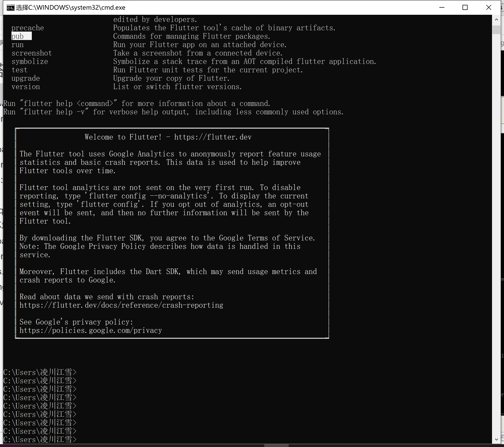The width and height of the screenshot is (504, 447).
Task: Minimize the cmd.exe window
Action: [442, 8]
